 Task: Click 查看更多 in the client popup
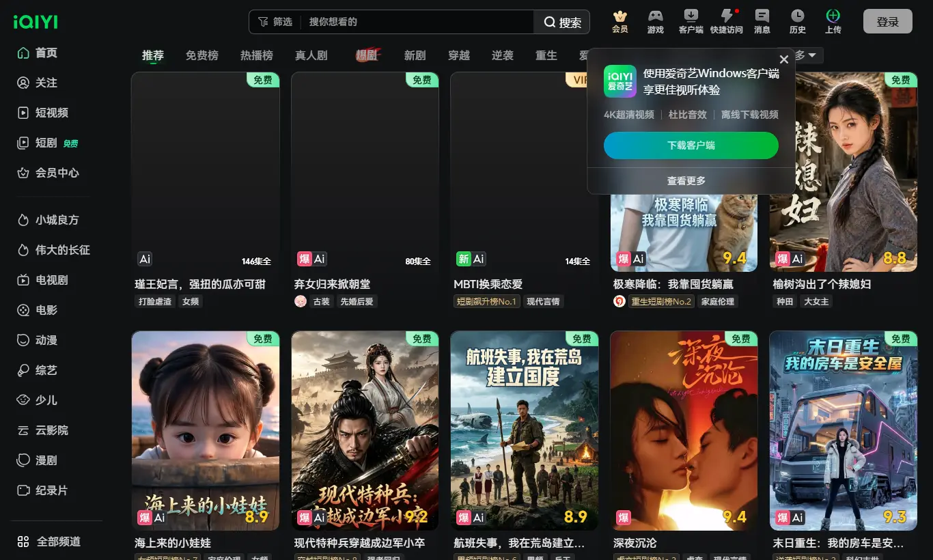click(686, 181)
